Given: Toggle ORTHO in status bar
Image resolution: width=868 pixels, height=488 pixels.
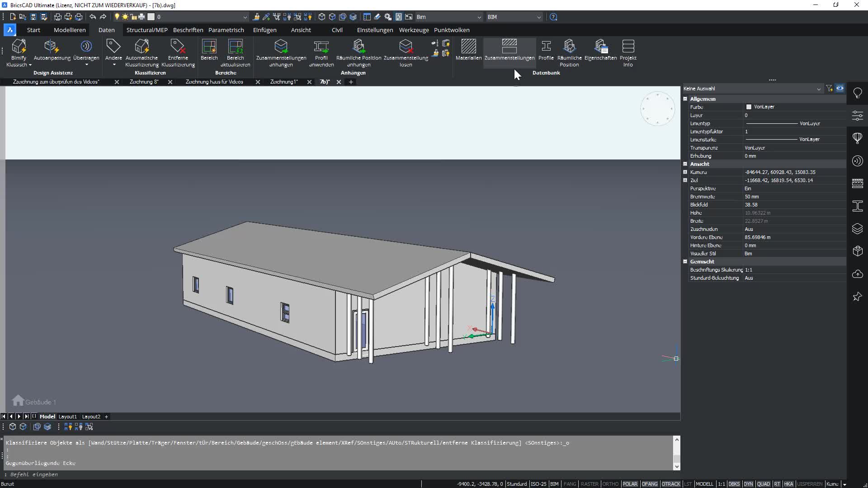Looking at the screenshot, I should [610, 484].
